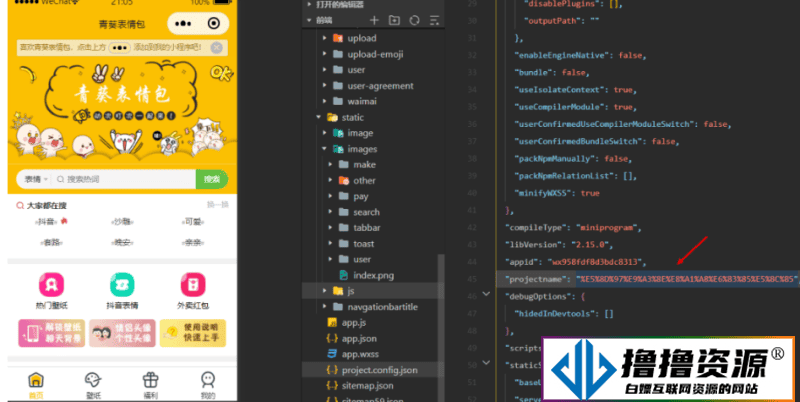Open the 使用说明 快速上手 yellow card
This screenshot has width=800, height=402.
coord(193,333)
